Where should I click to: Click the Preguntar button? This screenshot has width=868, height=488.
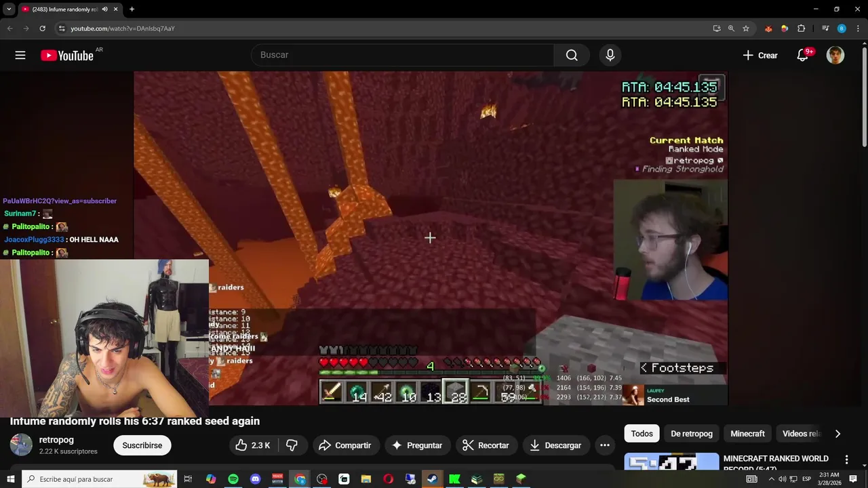417,445
